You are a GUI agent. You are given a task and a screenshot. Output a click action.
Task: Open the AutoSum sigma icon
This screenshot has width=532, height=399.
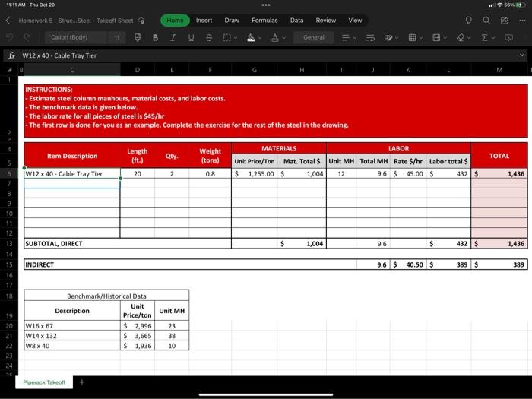pyautogui.click(x=488, y=38)
